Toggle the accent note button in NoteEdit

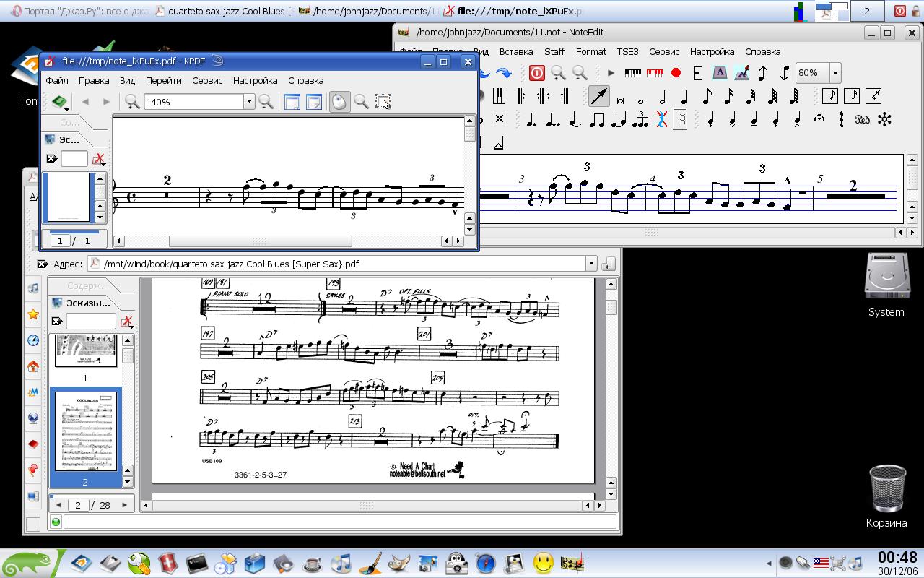797,120
